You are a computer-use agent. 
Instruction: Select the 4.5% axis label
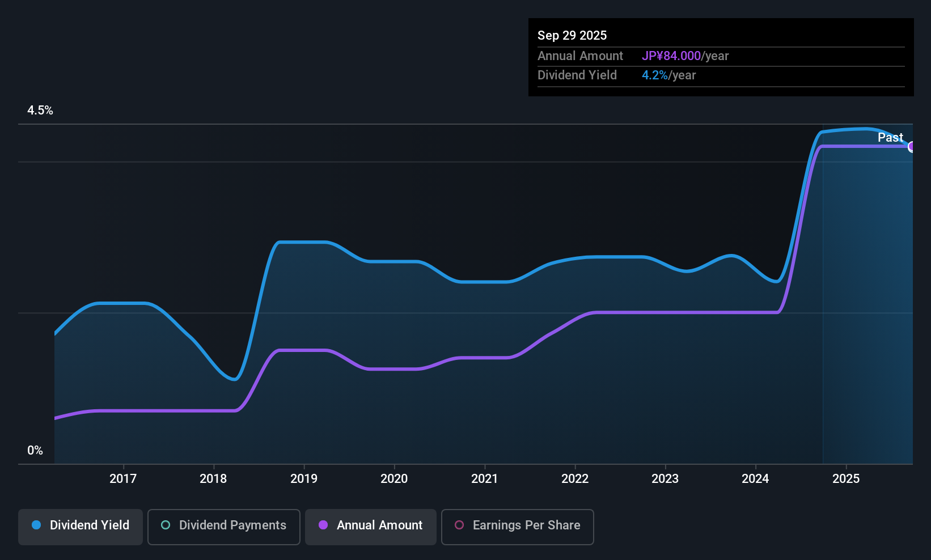(x=40, y=111)
